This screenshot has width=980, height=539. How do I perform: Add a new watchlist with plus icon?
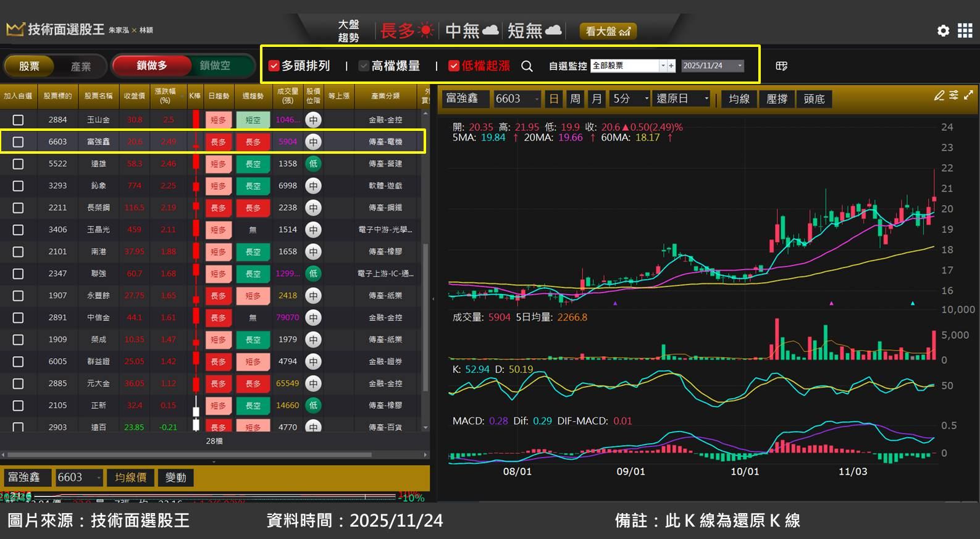point(671,65)
